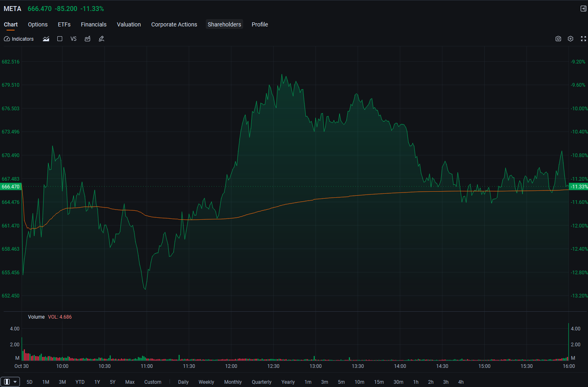Open Custom date range selector

(153, 382)
